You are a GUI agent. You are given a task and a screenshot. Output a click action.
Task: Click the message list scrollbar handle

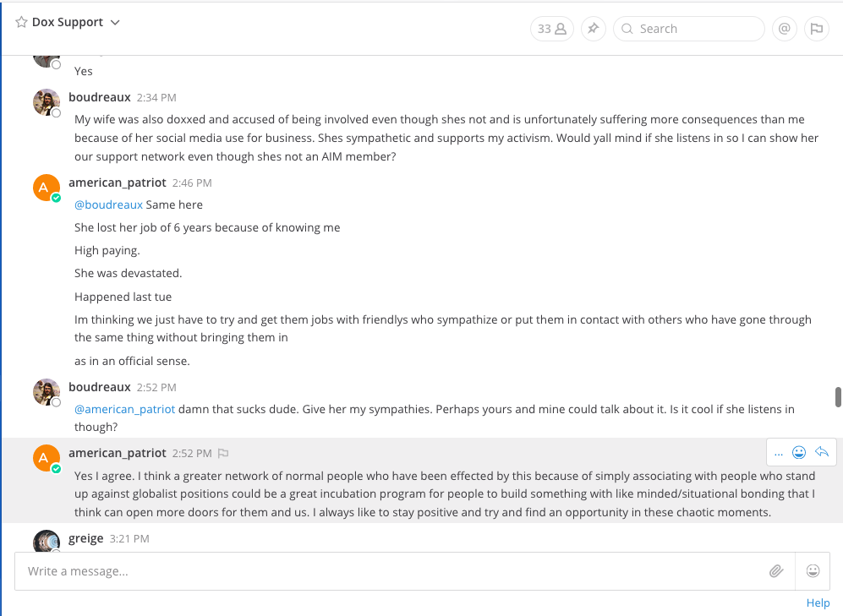coord(838,396)
